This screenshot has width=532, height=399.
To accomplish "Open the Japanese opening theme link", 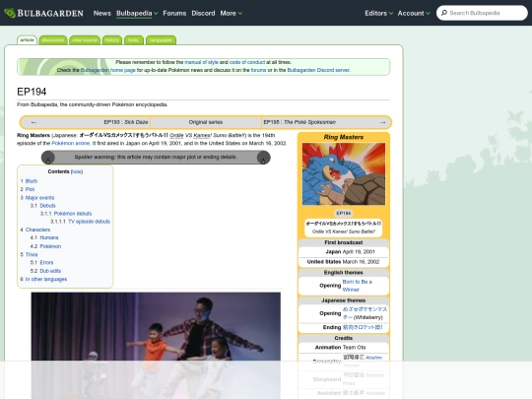I will coord(365,313).
